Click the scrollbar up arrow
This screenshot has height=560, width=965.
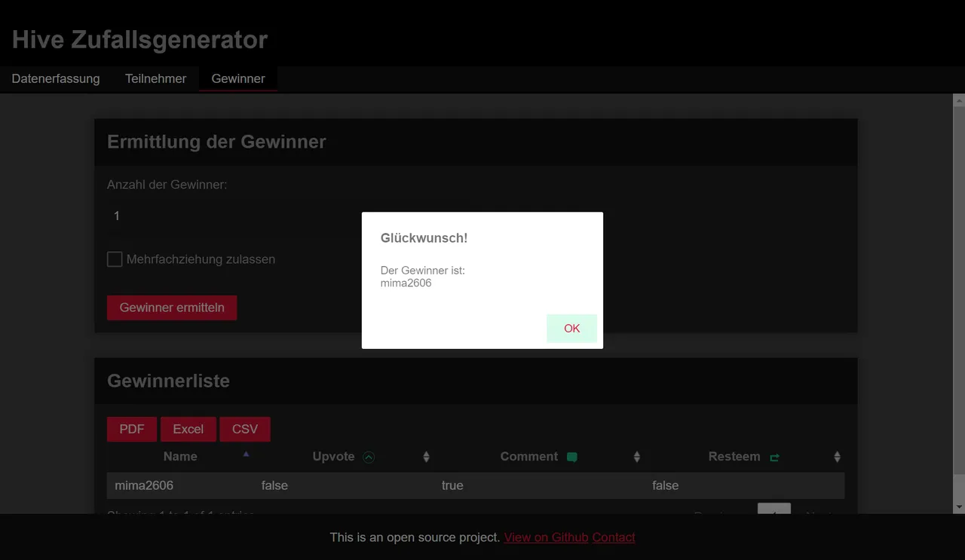pyautogui.click(x=959, y=100)
